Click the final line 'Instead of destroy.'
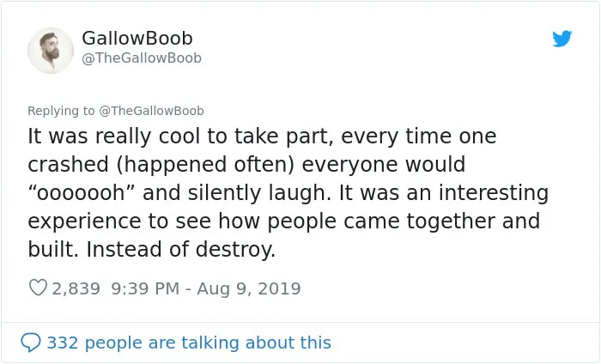Screen dimensions: 601x364 tap(181, 250)
